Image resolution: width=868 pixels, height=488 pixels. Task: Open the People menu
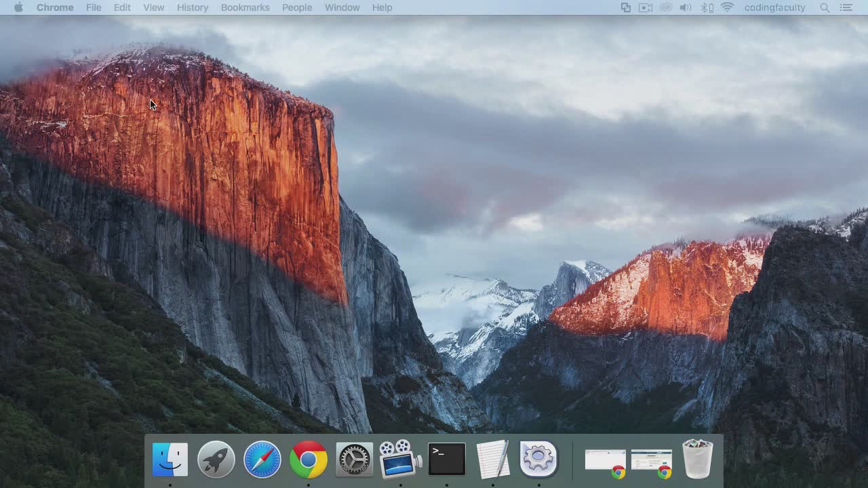[297, 7]
